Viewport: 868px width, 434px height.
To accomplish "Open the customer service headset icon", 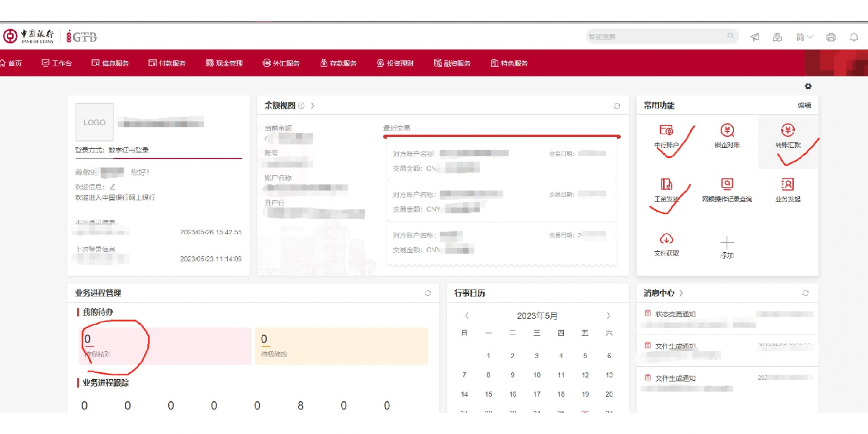I will pos(778,37).
